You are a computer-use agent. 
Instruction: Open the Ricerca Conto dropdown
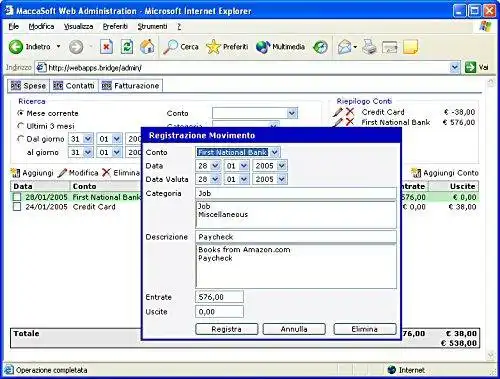292,113
